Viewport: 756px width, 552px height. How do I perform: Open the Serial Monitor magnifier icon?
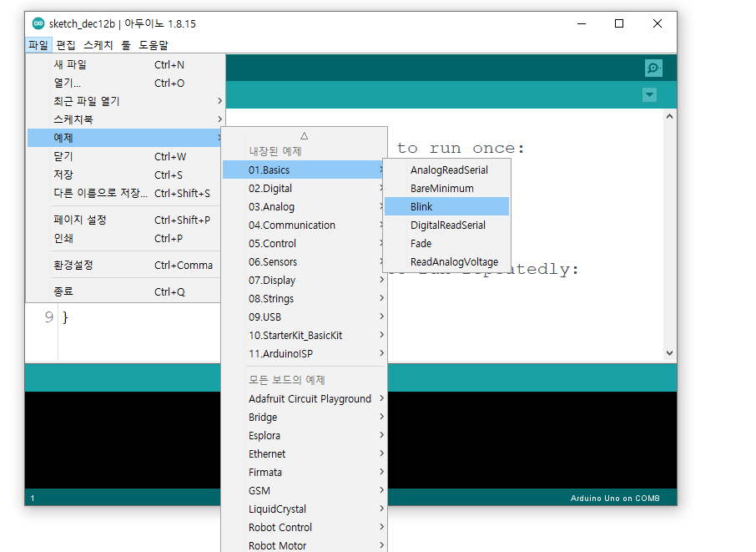653,68
